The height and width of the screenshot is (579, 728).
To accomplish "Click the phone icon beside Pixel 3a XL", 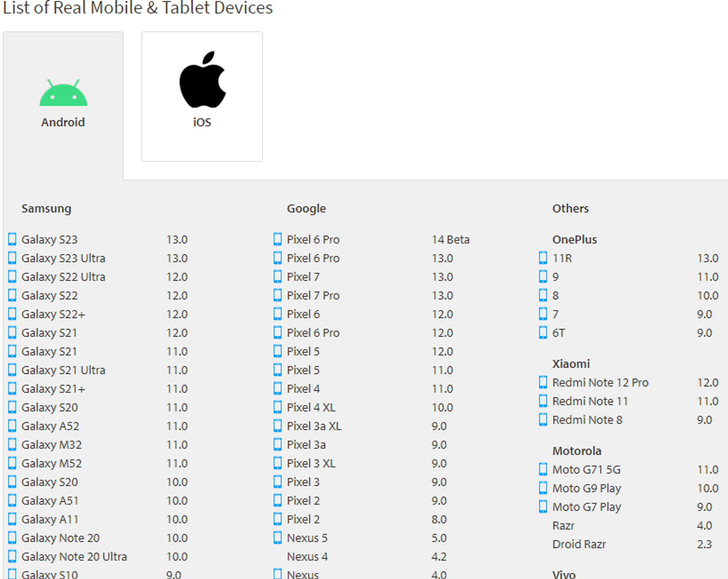I will pos(277,426).
